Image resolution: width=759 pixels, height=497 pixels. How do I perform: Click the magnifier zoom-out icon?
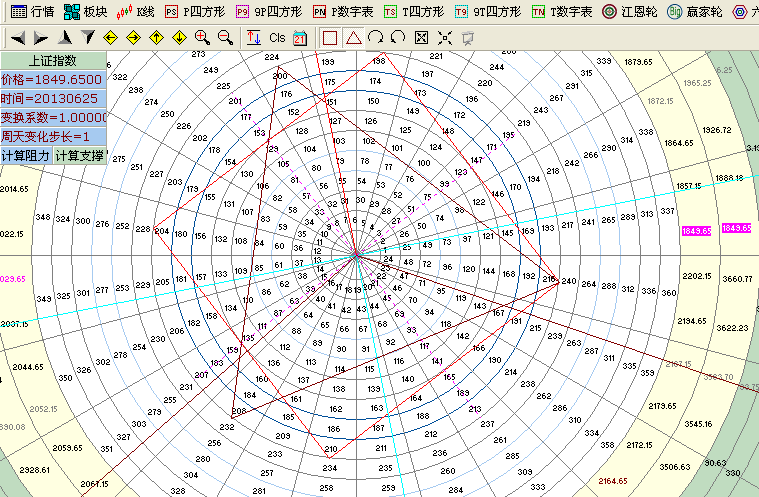[x=225, y=38]
